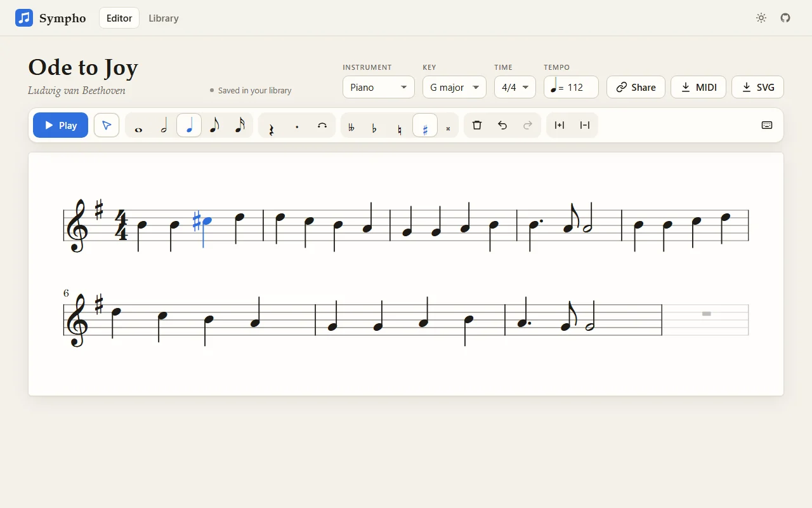The image size is (812, 508).
Task: Open the Time signature dropdown showing 4/4
Action: pyautogui.click(x=515, y=87)
